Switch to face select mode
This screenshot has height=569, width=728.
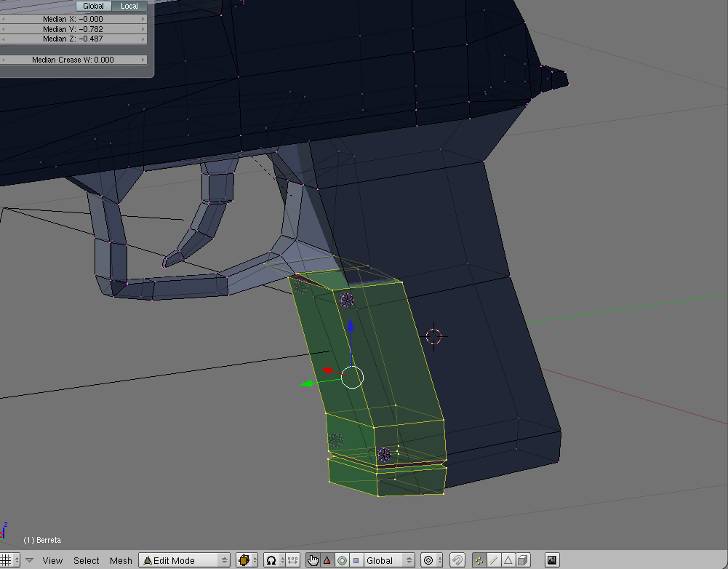(509, 560)
